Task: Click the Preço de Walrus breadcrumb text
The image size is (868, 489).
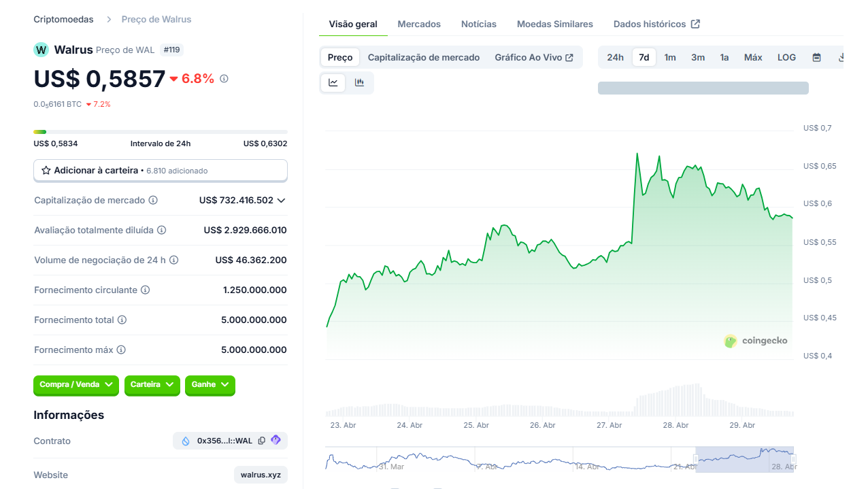Action: pyautogui.click(x=156, y=20)
